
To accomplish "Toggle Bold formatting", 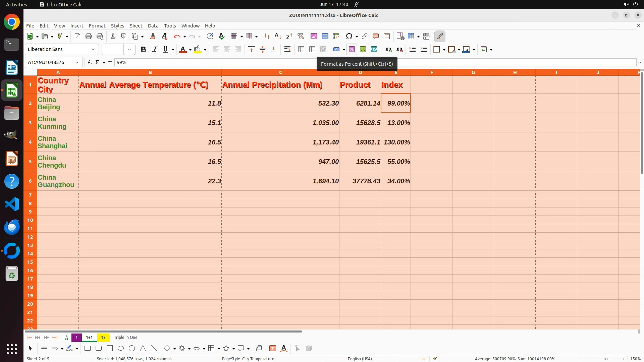I will coord(144,50).
